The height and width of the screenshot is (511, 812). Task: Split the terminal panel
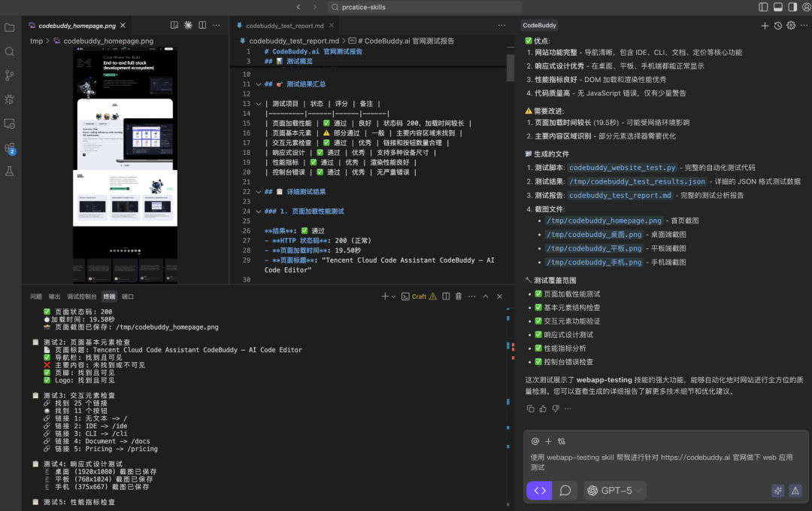coord(446,297)
